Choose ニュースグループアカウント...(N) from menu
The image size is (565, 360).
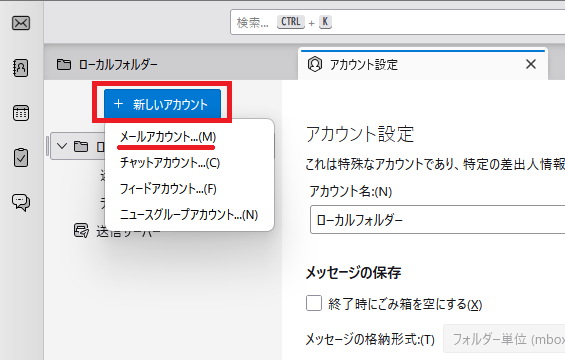coord(189,215)
